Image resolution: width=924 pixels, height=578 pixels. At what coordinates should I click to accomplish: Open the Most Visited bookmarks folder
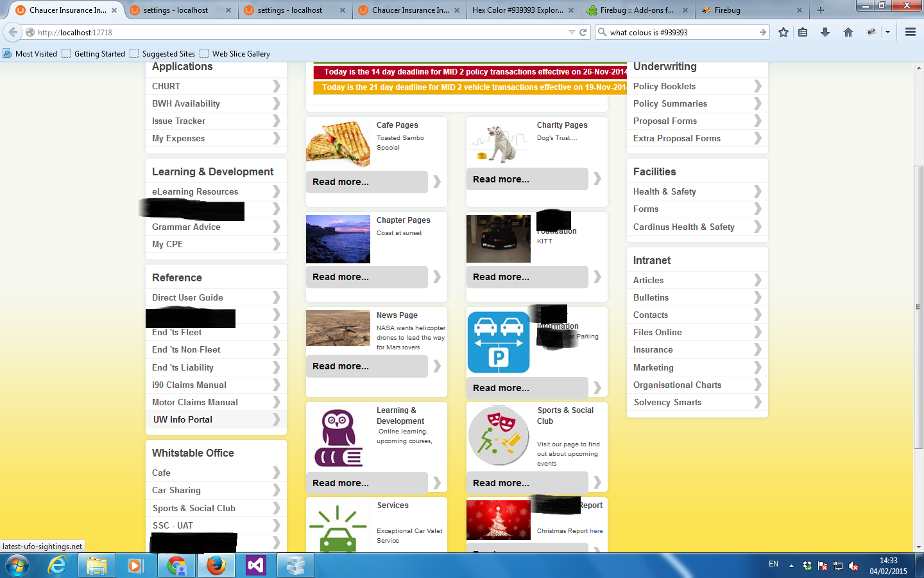(30, 54)
